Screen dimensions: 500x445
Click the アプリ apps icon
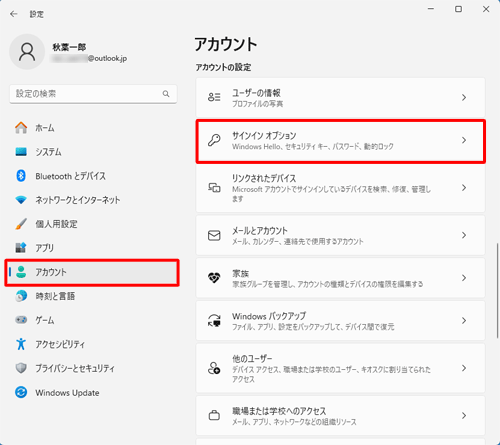tap(21, 248)
